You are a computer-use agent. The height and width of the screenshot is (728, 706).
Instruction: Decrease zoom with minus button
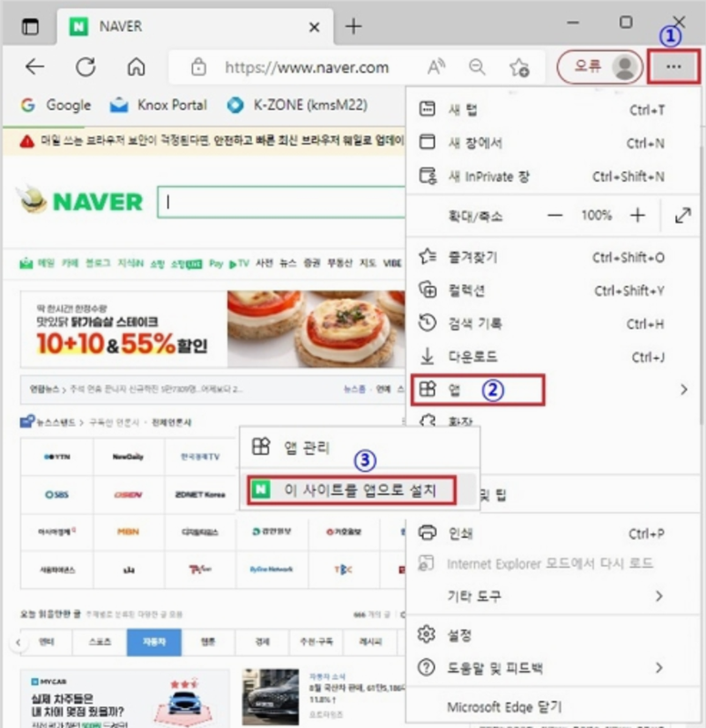point(555,216)
